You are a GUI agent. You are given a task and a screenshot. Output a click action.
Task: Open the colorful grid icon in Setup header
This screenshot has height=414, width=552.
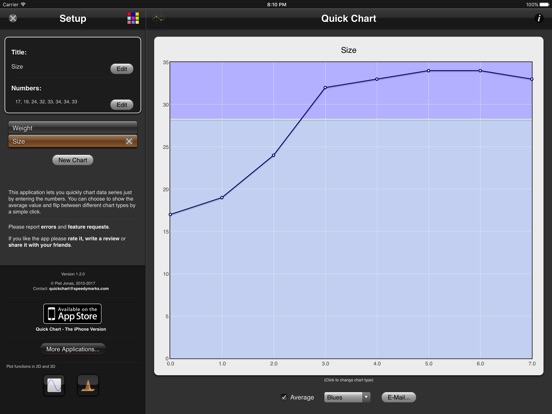point(133,18)
